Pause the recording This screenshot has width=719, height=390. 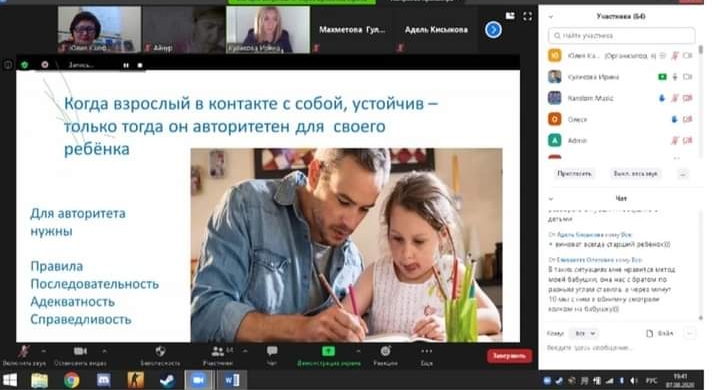(126, 65)
